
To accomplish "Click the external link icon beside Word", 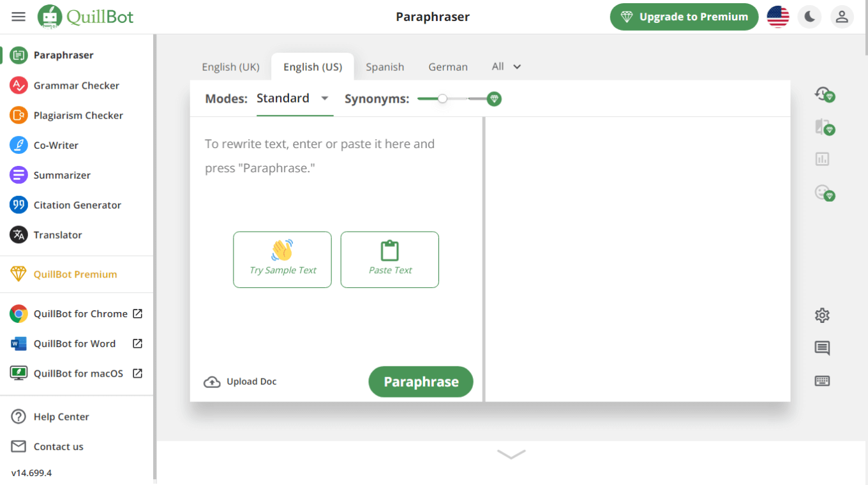I will [137, 343].
